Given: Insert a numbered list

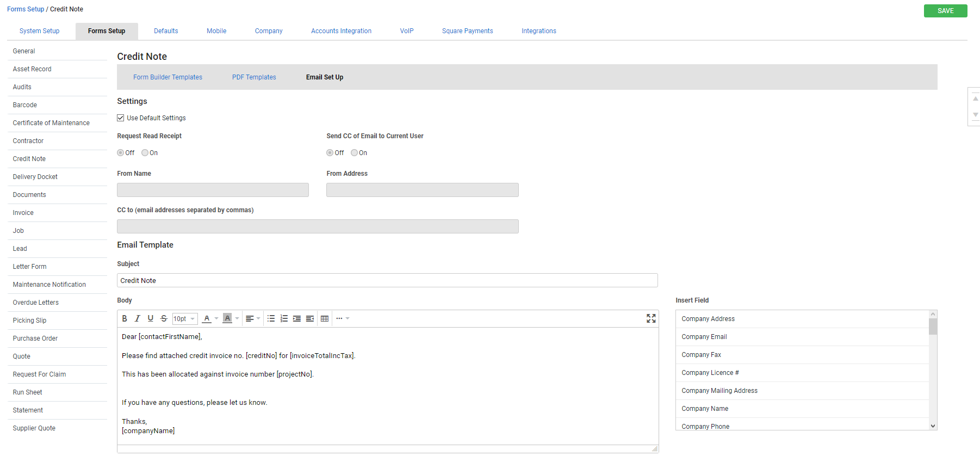Looking at the screenshot, I should click(x=284, y=318).
